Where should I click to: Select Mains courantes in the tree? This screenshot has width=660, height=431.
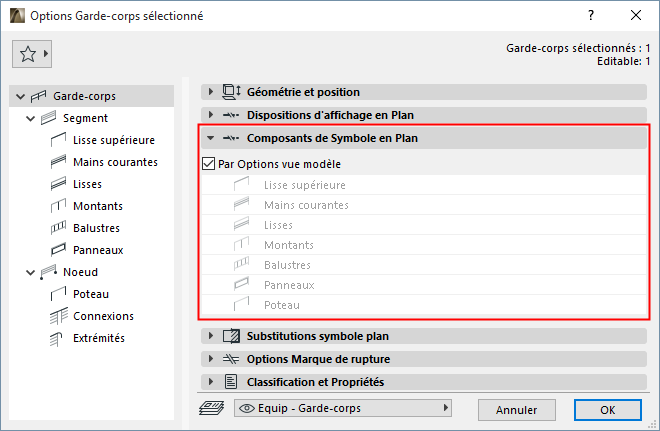click(115, 162)
